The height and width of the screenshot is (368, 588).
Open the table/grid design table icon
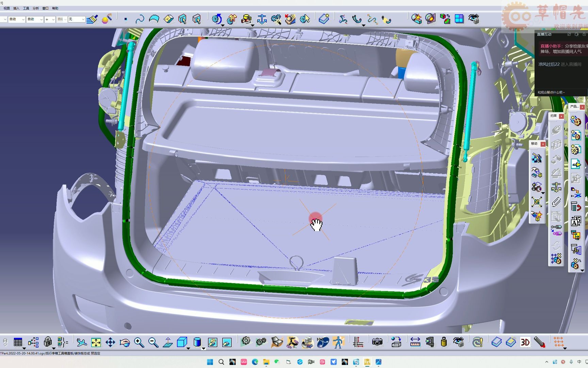coord(18,342)
